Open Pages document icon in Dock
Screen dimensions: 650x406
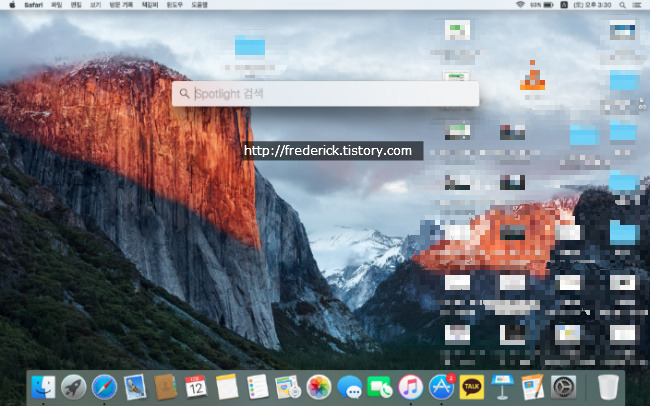point(533,387)
